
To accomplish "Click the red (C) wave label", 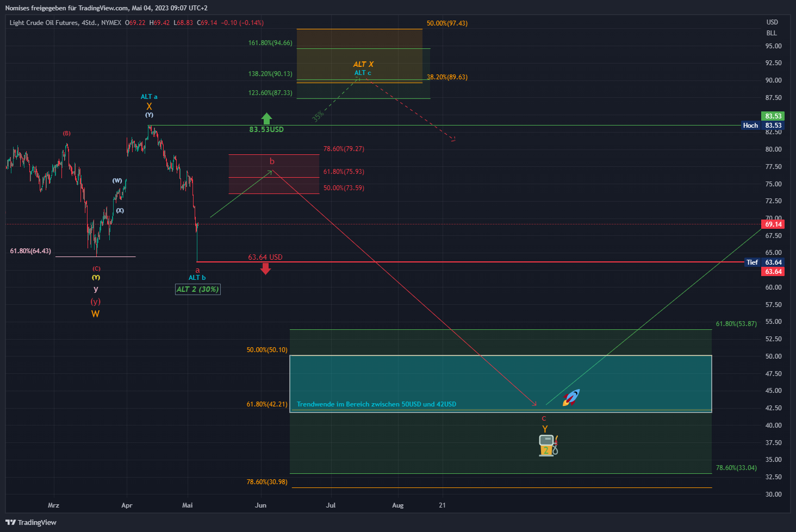I will (x=96, y=268).
